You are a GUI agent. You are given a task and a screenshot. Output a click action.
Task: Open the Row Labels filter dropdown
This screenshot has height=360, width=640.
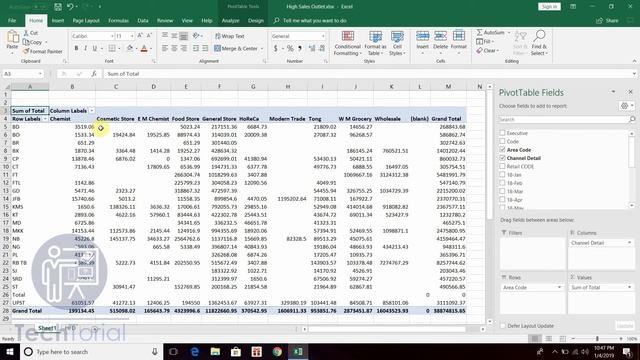pos(45,119)
